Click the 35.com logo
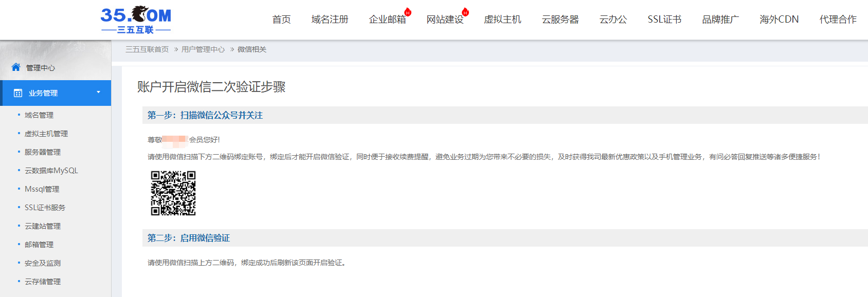The image size is (868, 297). (x=136, y=20)
